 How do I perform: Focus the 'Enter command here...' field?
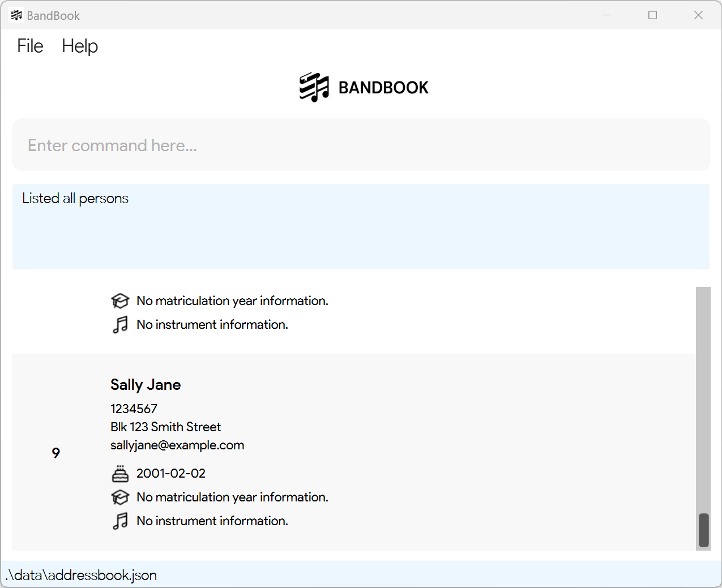(x=361, y=145)
